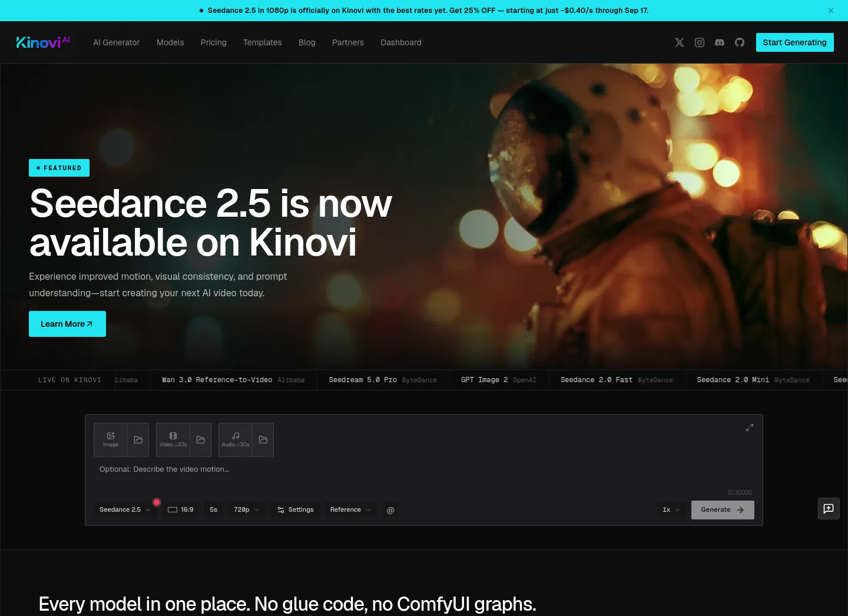Visit the Blog nav link
The width and height of the screenshot is (848, 616).
307,42
